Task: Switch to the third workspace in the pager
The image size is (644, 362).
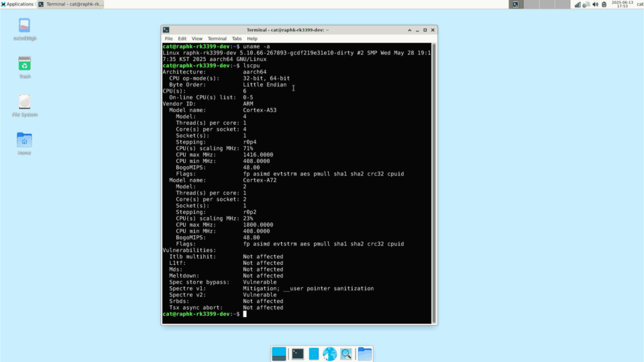Action: pyautogui.click(x=547, y=4)
